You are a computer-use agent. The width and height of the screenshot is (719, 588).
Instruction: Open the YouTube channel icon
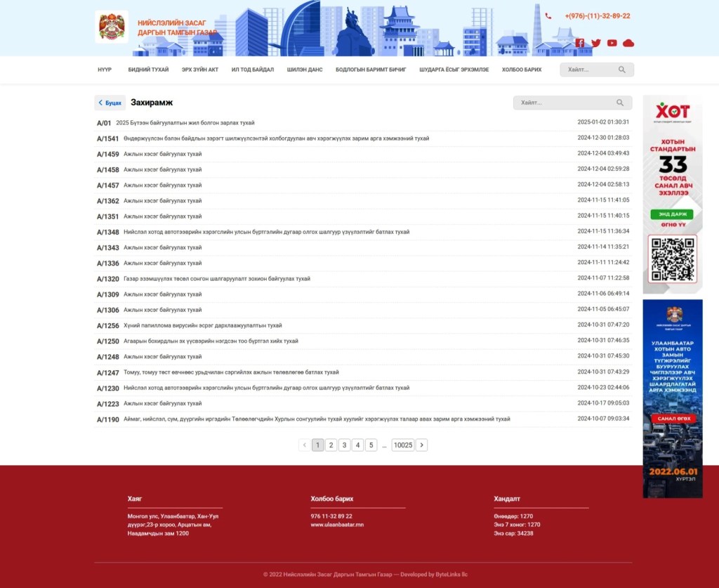pos(612,43)
